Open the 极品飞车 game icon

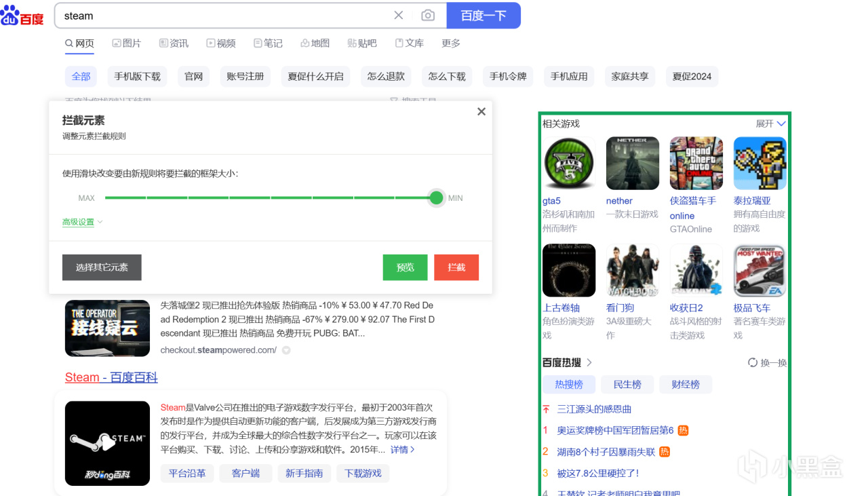[x=760, y=271]
